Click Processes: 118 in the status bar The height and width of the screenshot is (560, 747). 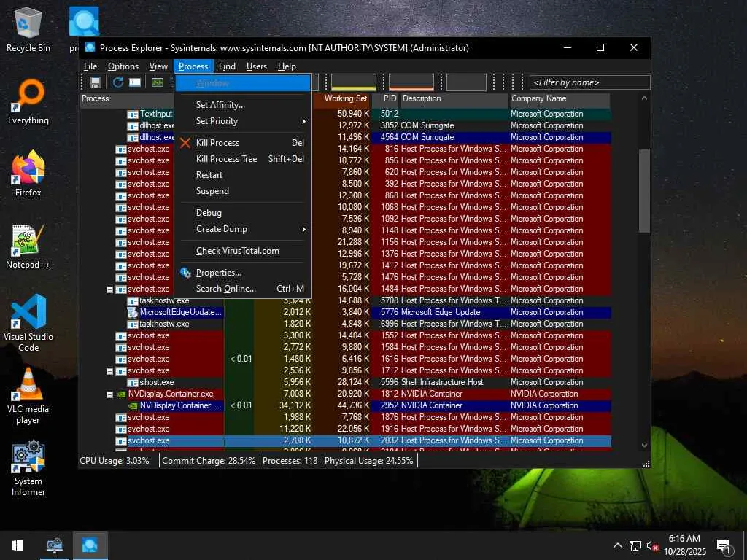pyautogui.click(x=290, y=461)
